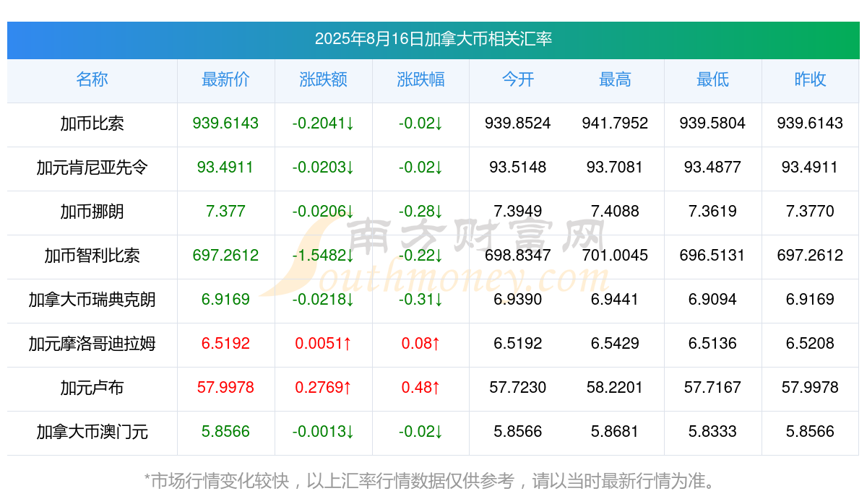
Task: Select the green latest price 5.8566
Action: 225,432
